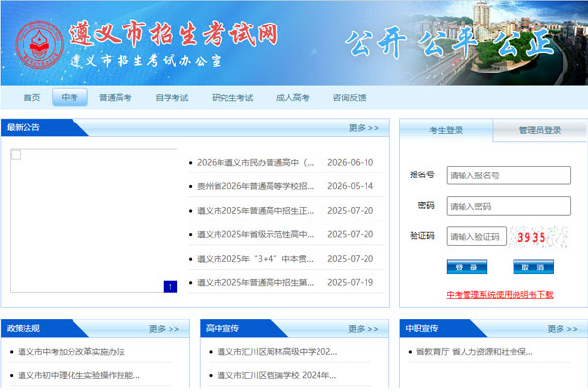This screenshot has height=392, width=588.
Task: Select slideshow page indicator 1
Action: pos(171,287)
